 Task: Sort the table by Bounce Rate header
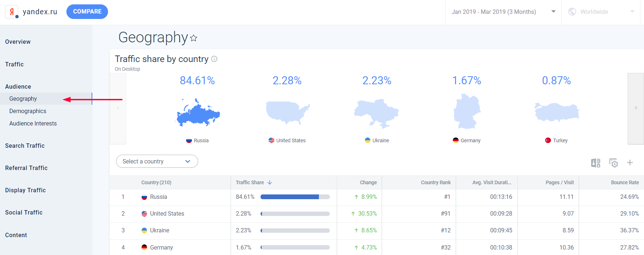[625, 182]
